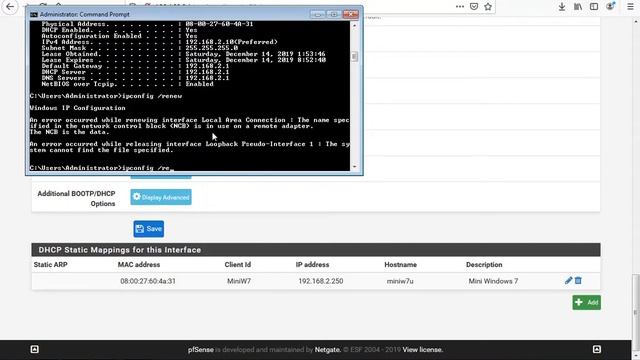This screenshot has height=360, width=640.
Task: Click the Command Prompt scrollbar thumb
Action: [x=354, y=56]
